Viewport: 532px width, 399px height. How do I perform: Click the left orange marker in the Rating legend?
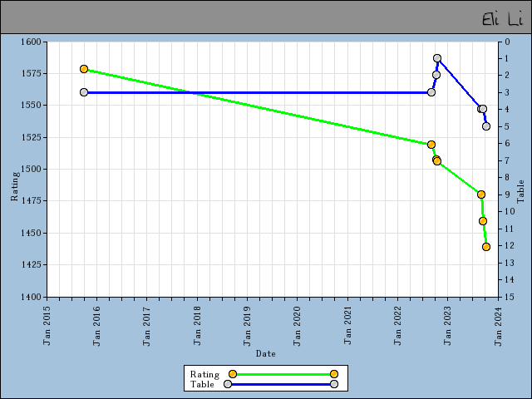coord(233,374)
